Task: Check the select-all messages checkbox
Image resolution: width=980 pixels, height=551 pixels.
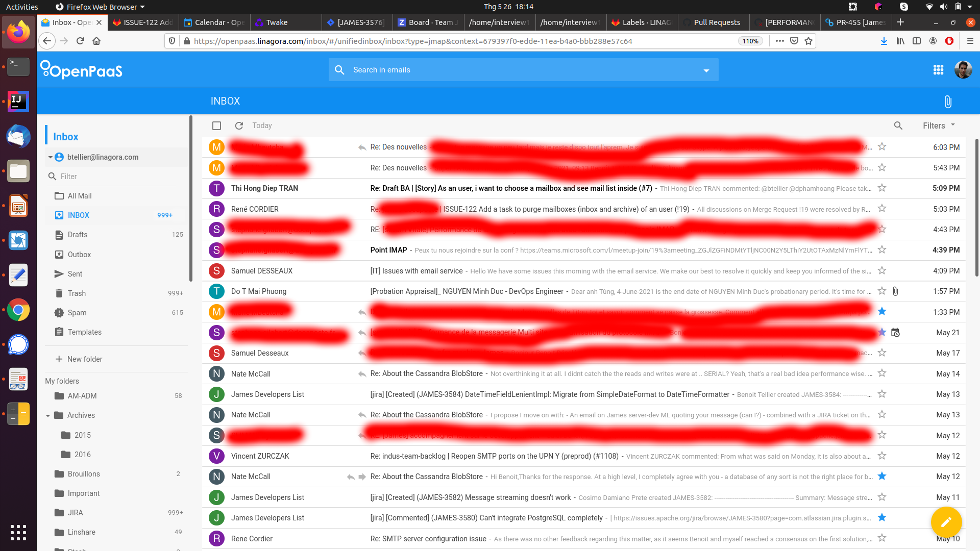Action: click(x=216, y=126)
